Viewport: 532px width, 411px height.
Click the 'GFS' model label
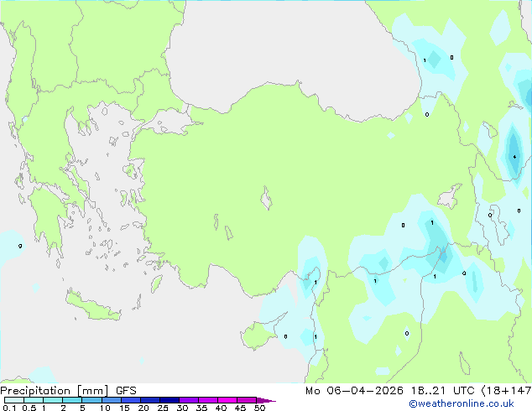point(126,391)
